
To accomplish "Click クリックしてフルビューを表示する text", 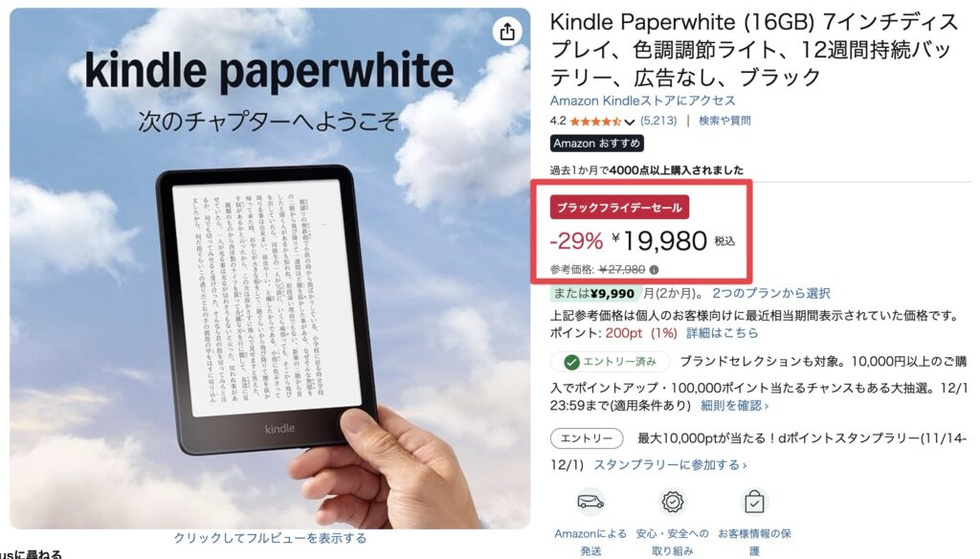I will click(x=270, y=538).
